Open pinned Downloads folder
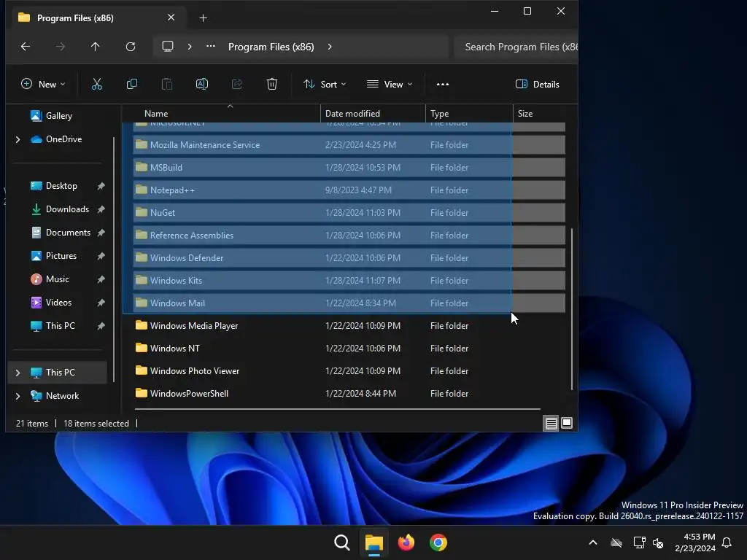 click(67, 209)
